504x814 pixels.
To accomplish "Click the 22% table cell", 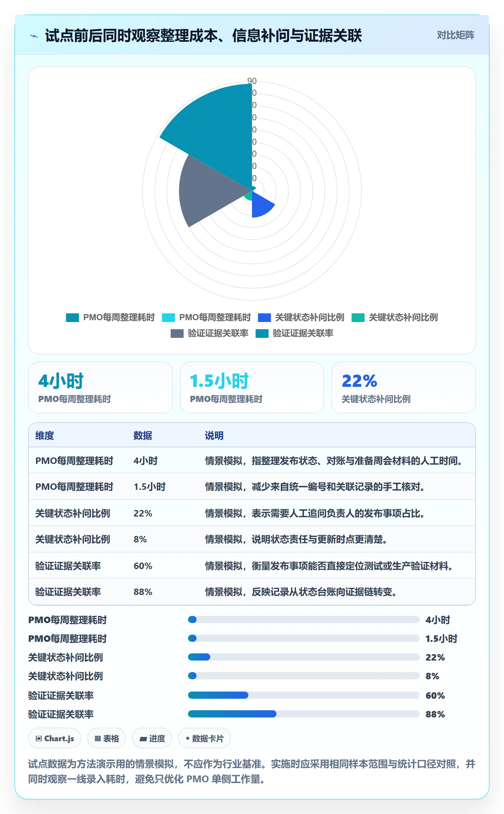I will pyautogui.click(x=143, y=513).
